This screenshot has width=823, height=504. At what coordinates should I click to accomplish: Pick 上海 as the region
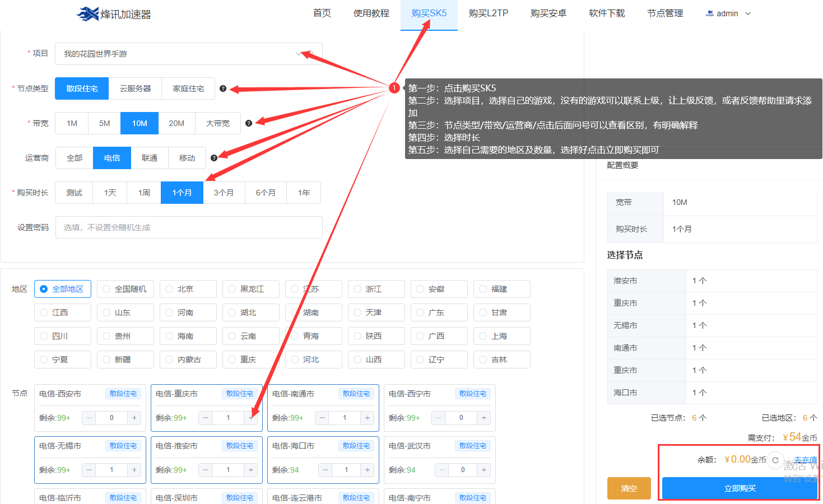(502, 336)
